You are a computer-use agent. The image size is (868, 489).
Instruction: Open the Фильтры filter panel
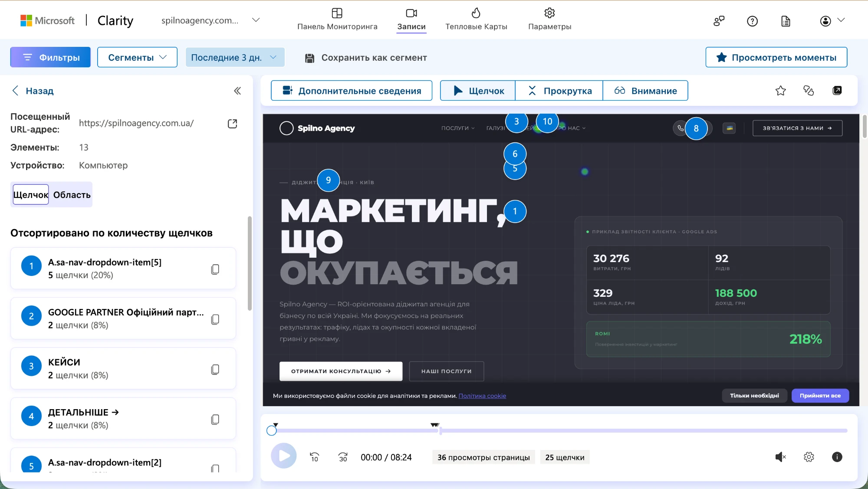coord(50,57)
